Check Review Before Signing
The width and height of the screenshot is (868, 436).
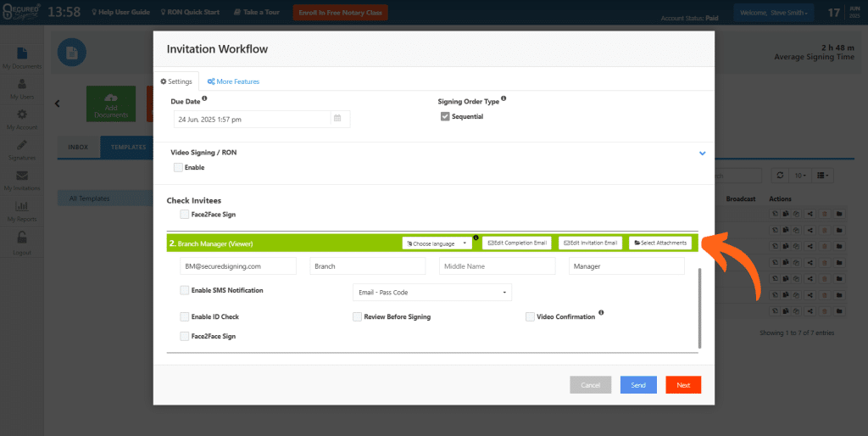click(357, 317)
